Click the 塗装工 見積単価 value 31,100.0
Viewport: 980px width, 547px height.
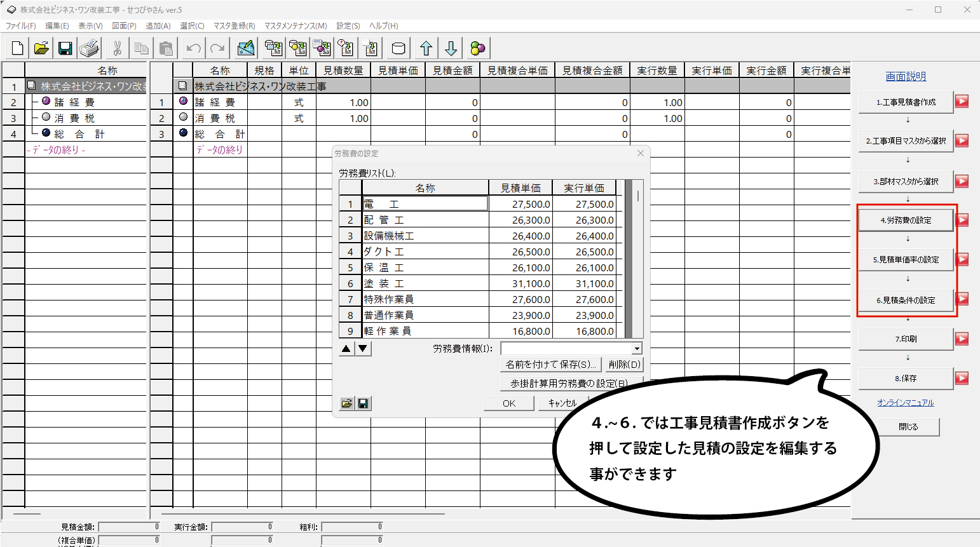(x=521, y=283)
